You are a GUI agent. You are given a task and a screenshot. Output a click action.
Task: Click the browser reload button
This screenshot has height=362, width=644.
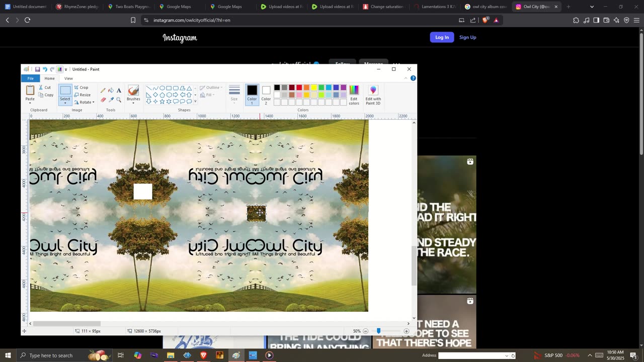pos(27,20)
